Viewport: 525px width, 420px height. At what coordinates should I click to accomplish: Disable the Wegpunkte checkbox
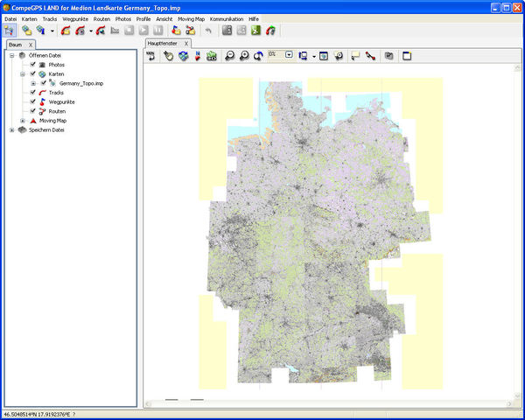point(32,102)
